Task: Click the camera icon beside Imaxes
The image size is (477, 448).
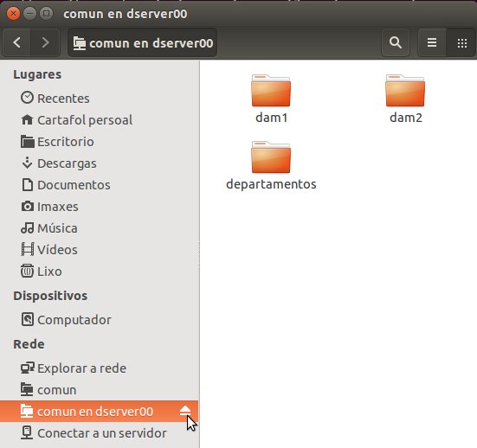Action: point(27,207)
